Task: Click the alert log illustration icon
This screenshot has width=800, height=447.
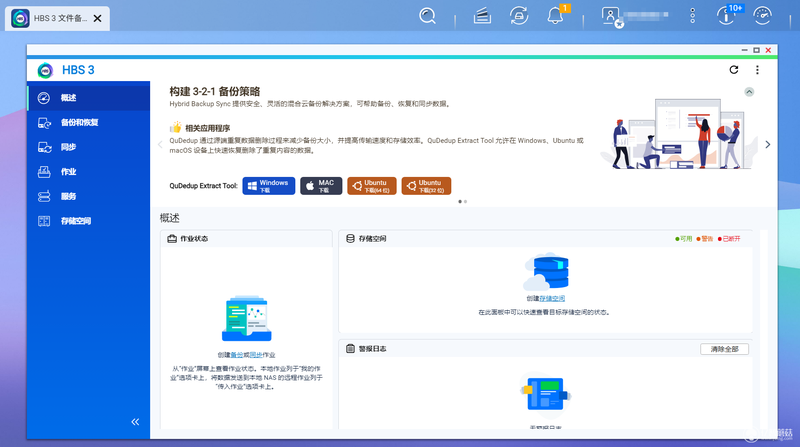Action: [545, 393]
